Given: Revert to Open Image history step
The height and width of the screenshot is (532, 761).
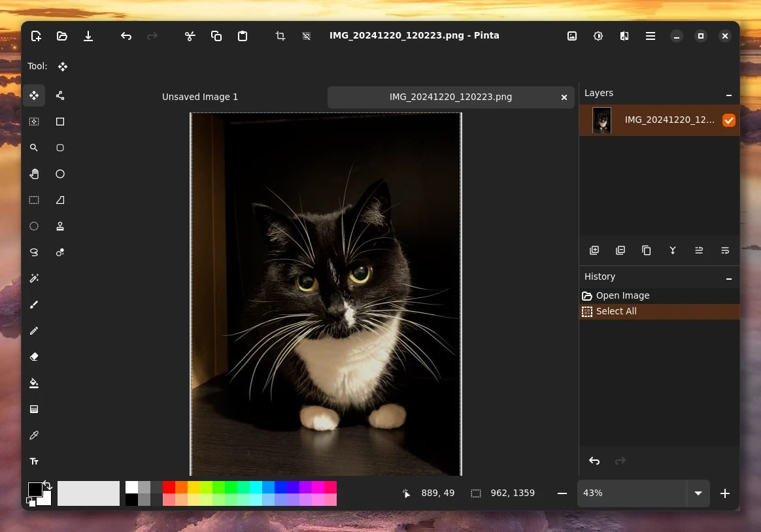Looking at the screenshot, I should pyautogui.click(x=622, y=295).
